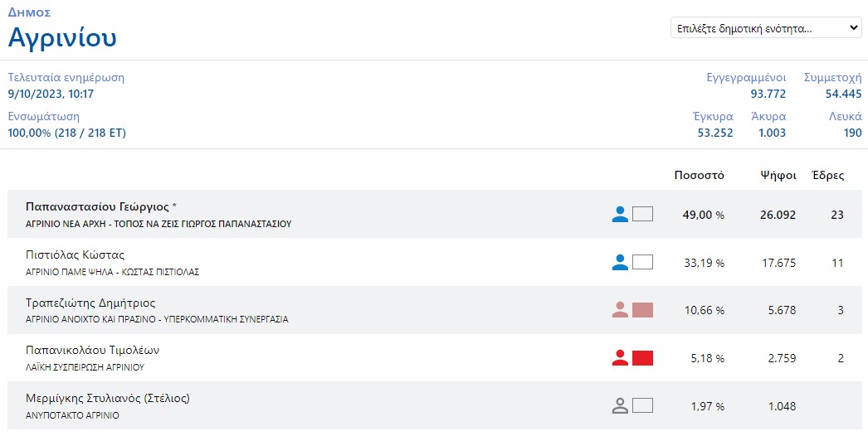Click the pink color swatch for Τραπεζιώτης
868x441 pixels.
click(642, 310)
